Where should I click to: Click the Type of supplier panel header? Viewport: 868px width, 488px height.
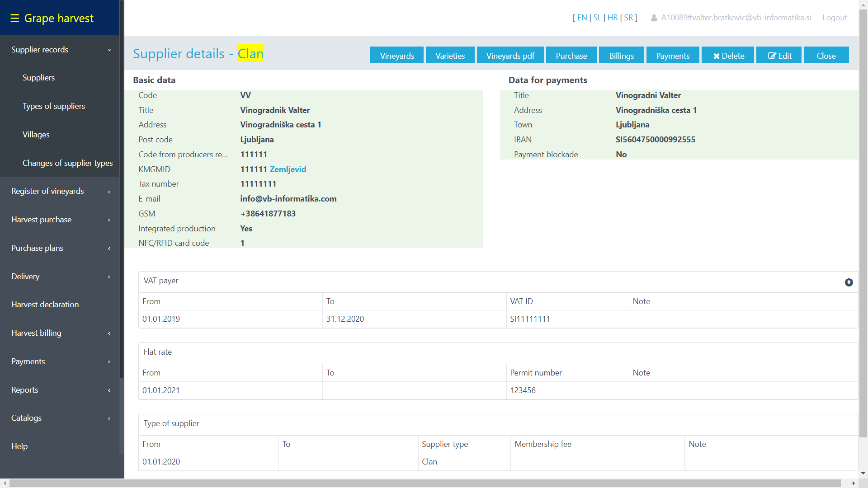[x=498, y=424]
